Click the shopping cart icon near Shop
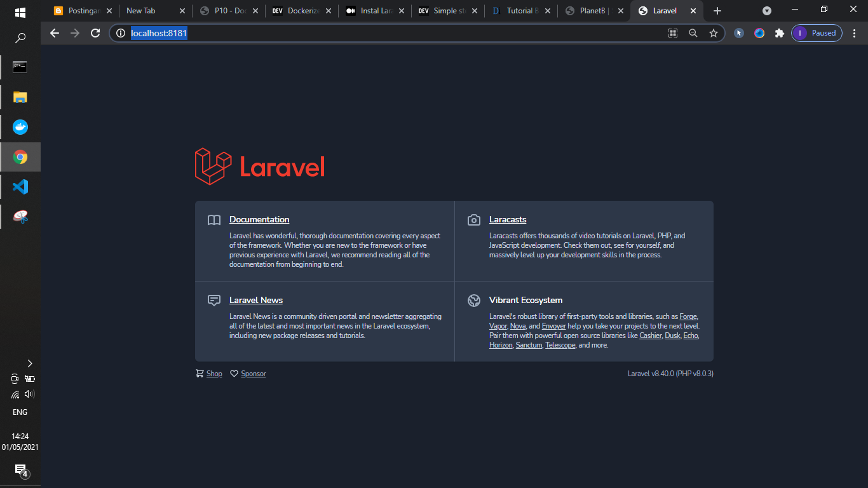Image resolution: width=868 pixels, height=488 pixels. [x=200, y=374]
